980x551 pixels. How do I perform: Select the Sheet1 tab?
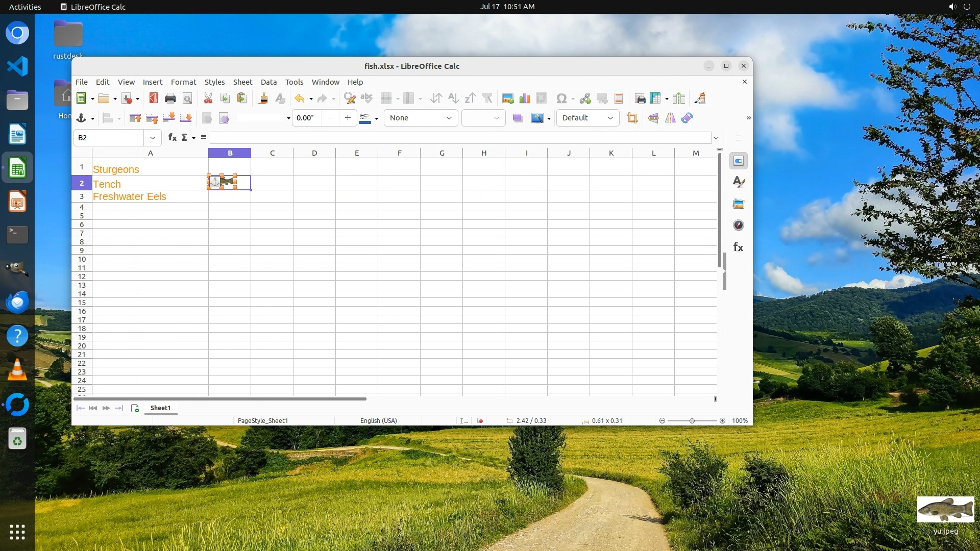coord(160,408)
